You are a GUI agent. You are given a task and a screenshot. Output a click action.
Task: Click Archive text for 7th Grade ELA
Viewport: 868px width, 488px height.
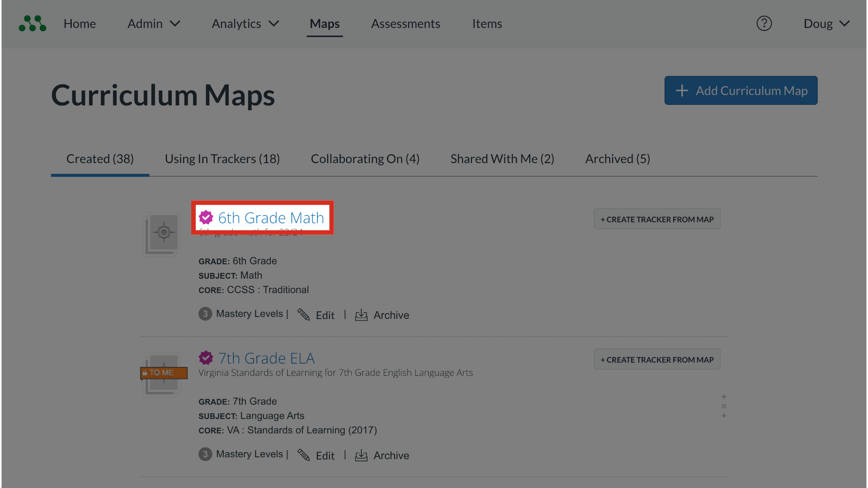click(391, 456)
